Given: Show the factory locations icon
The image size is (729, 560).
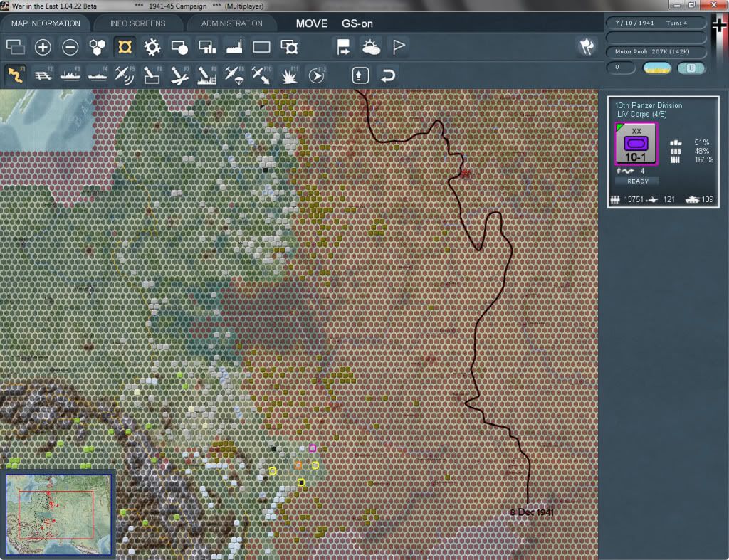Looking at the screenshot, I should 234,47.
